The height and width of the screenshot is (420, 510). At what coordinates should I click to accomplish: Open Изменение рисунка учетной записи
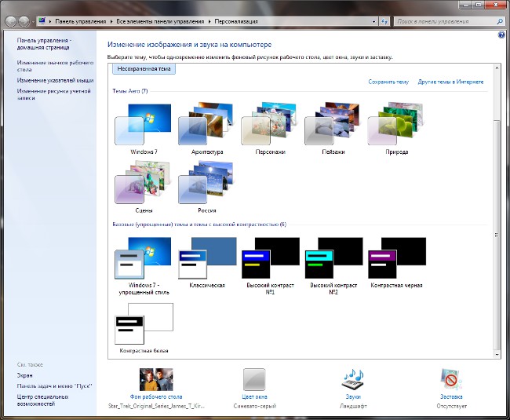tap(53, 94)
